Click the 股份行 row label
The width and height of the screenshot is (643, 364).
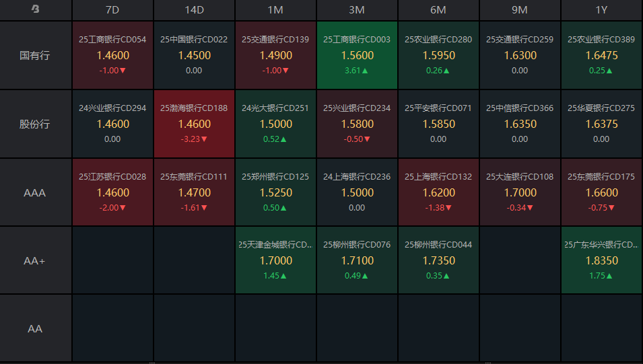coord(34,124)
